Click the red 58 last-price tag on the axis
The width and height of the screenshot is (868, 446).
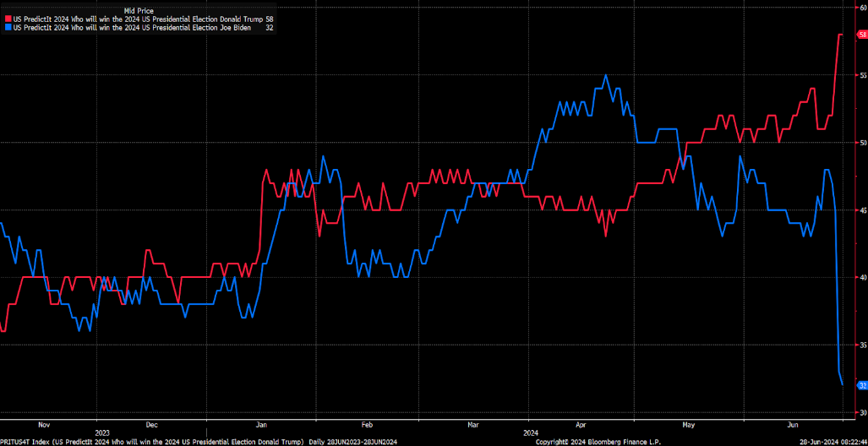click(862, 35)
